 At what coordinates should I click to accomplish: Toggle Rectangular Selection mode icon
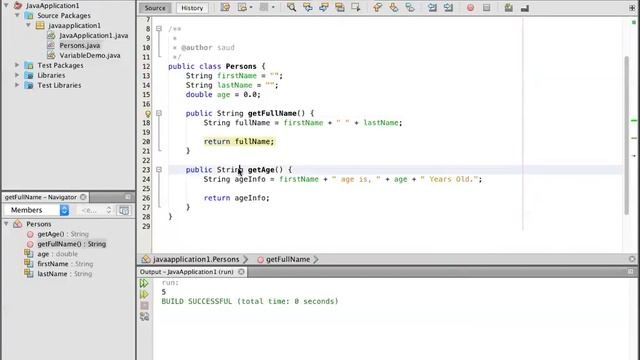tap(356, 7)
